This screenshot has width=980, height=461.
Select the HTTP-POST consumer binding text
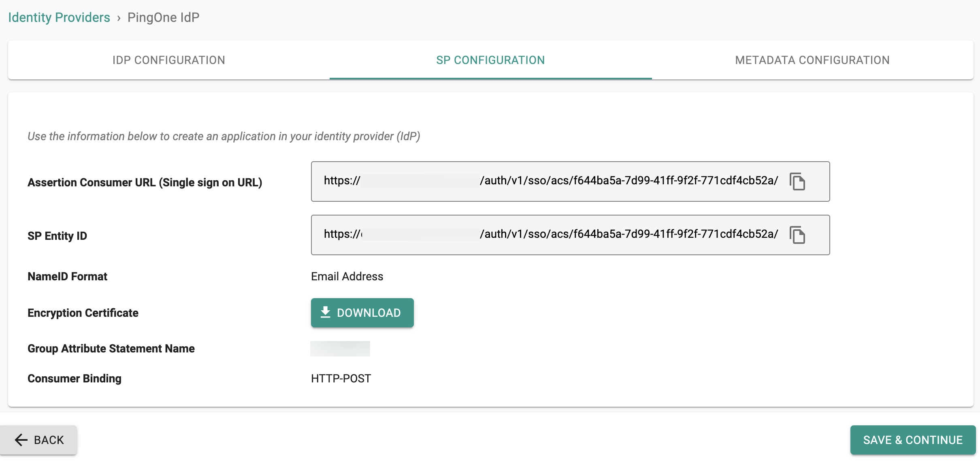click(341, 378)
